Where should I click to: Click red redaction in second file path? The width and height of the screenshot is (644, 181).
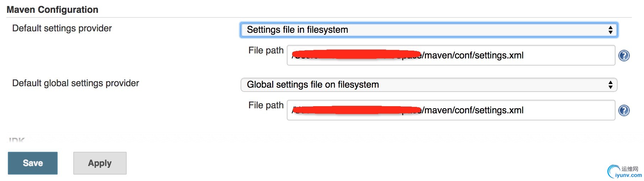(x=356, y=110)
